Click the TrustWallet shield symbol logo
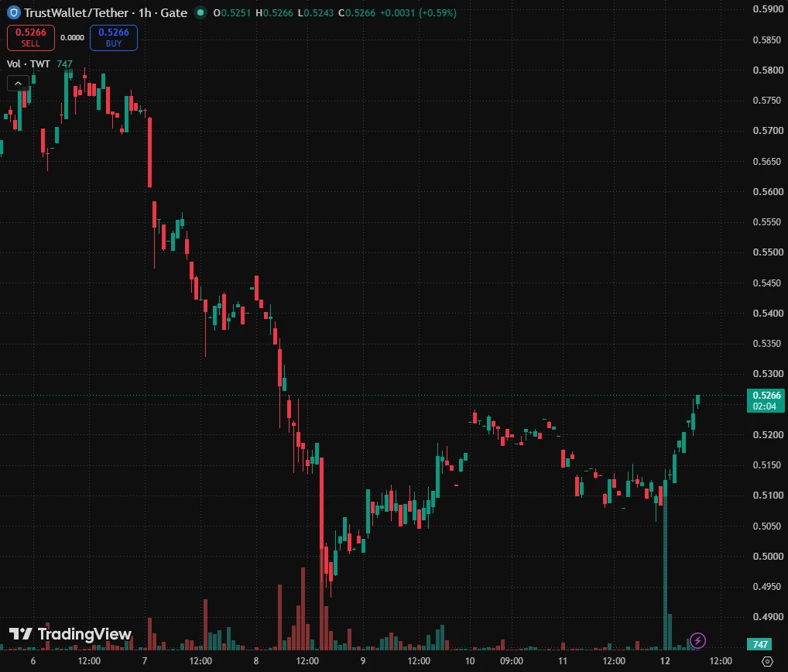The height and width of the screenshot is (672, 788). coord(14,12)
